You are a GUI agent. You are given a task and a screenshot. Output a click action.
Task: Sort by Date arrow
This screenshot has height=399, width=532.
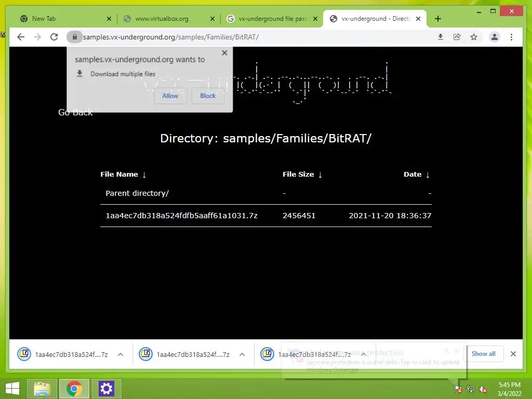click(428, 175)
